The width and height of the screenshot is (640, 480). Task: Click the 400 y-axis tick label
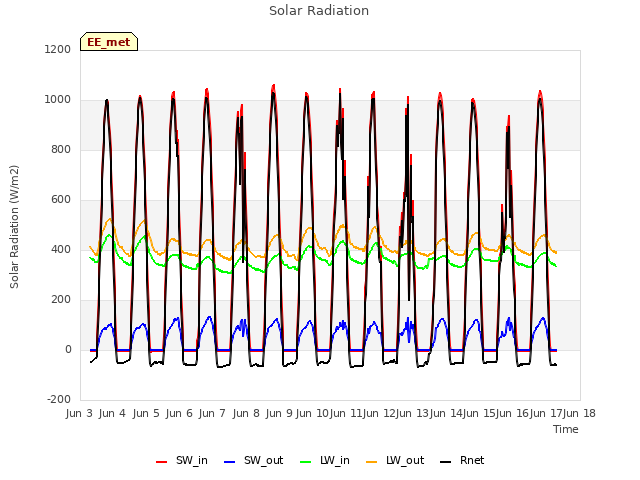[61, 249]
